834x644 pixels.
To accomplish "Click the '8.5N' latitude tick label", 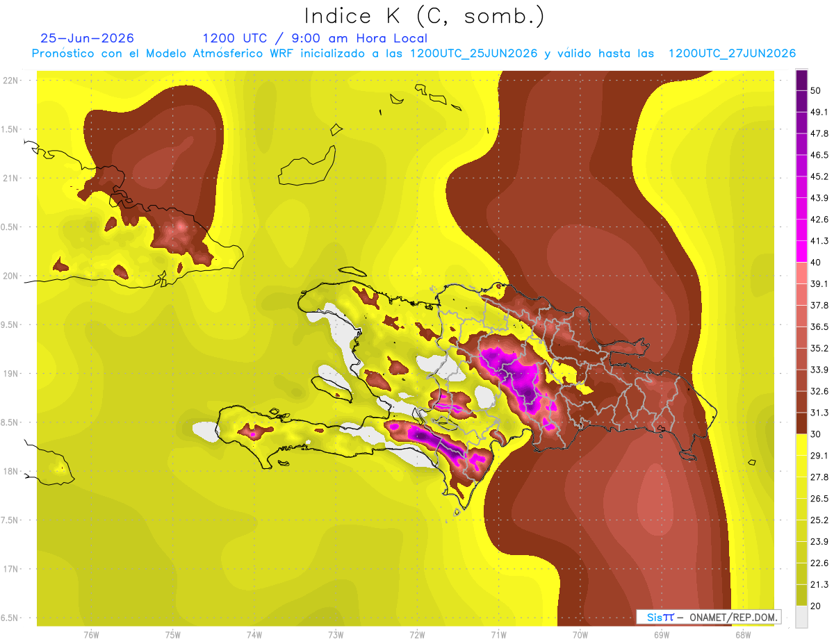I will pos(10,423).
